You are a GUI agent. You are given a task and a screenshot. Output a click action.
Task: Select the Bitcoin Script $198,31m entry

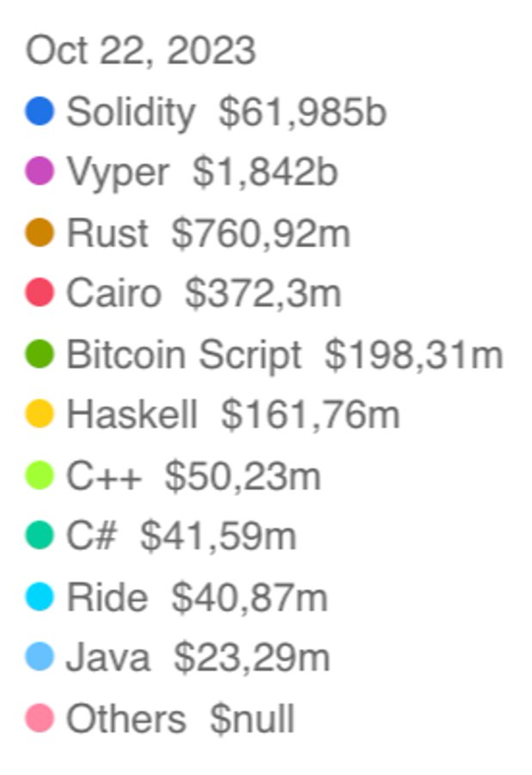[284, 354]
